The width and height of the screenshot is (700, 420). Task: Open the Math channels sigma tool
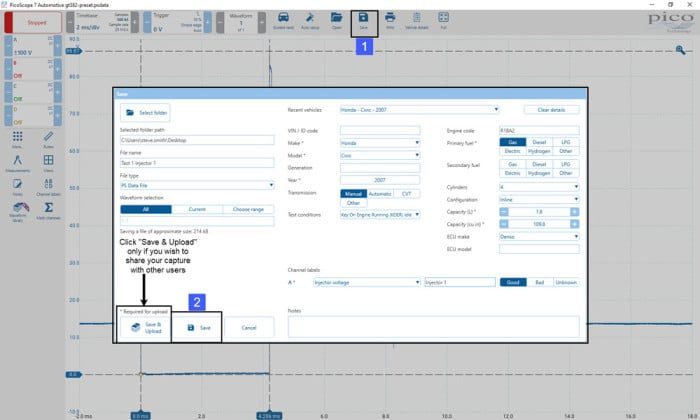click(x=48, y=211)
